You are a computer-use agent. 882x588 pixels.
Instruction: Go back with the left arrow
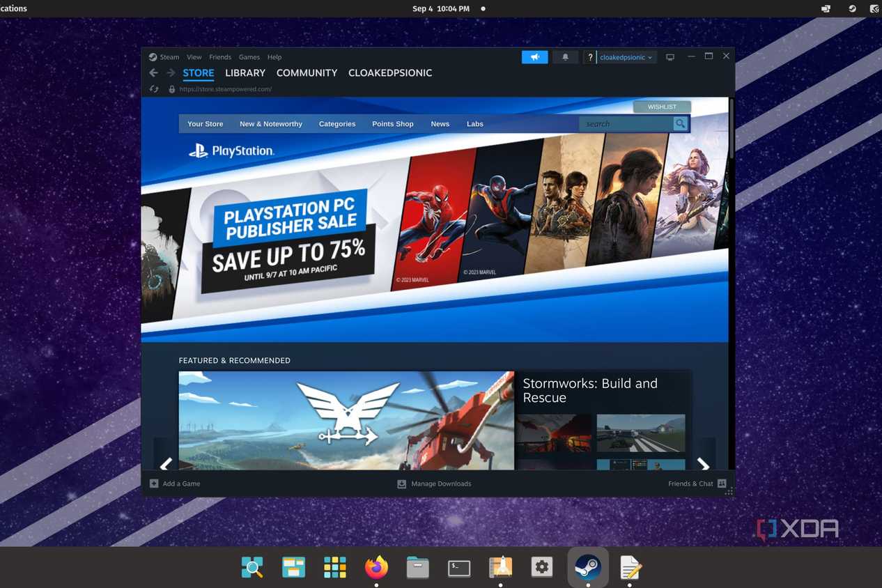coord(154,72)
